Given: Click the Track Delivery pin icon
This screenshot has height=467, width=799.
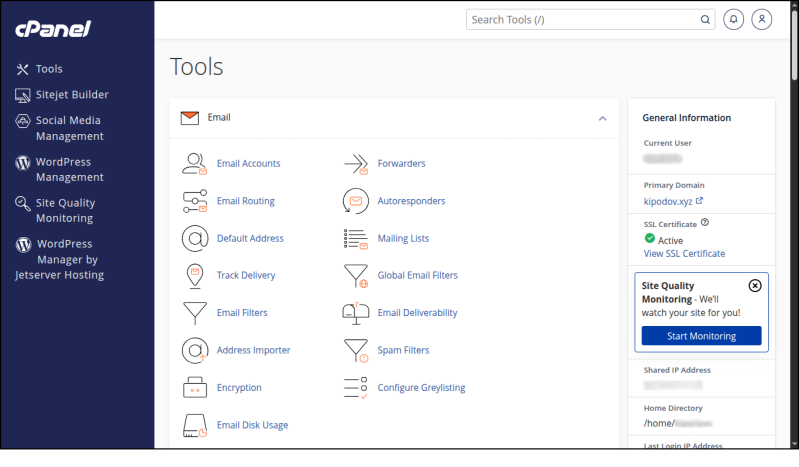Looking at the screenshot, I should (x=195, y=276).
